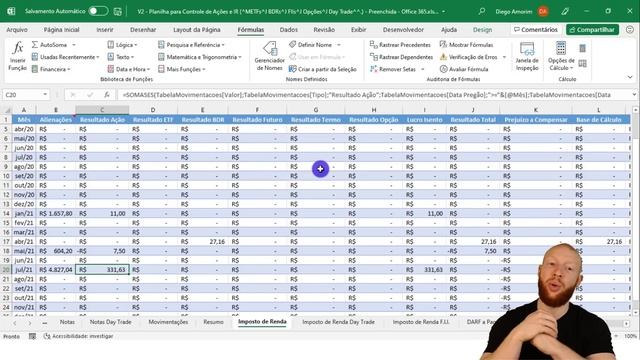The width and height of the screenshot is (640, 360).
Task: Open the Movimentações sheet tab
Action: (168, 322)
